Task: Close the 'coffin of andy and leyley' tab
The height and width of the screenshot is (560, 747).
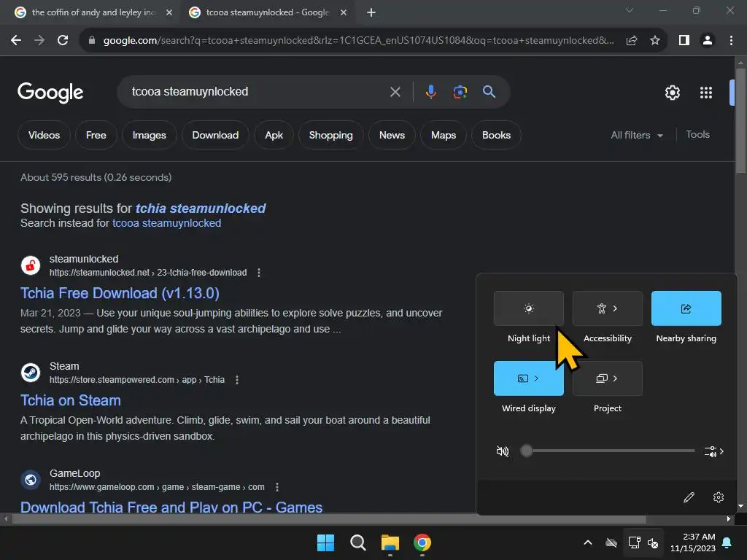Action: [x=169, y=13]
